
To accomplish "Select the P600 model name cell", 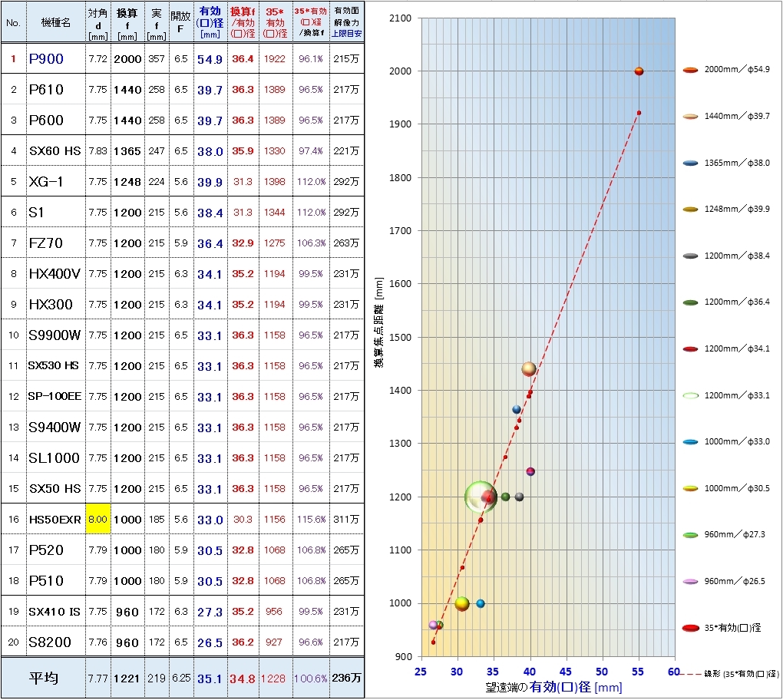I will 55,120.
